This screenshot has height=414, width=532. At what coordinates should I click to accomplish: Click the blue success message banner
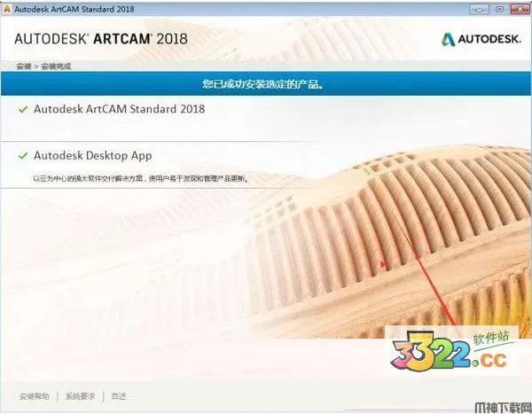pos(266,84)
